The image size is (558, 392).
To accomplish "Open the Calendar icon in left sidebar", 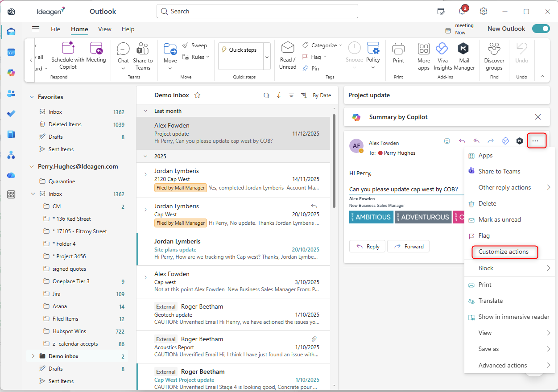I will coord(11,52).
